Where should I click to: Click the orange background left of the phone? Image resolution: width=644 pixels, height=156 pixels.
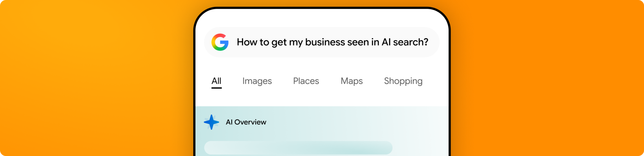[x=96, y=78]
